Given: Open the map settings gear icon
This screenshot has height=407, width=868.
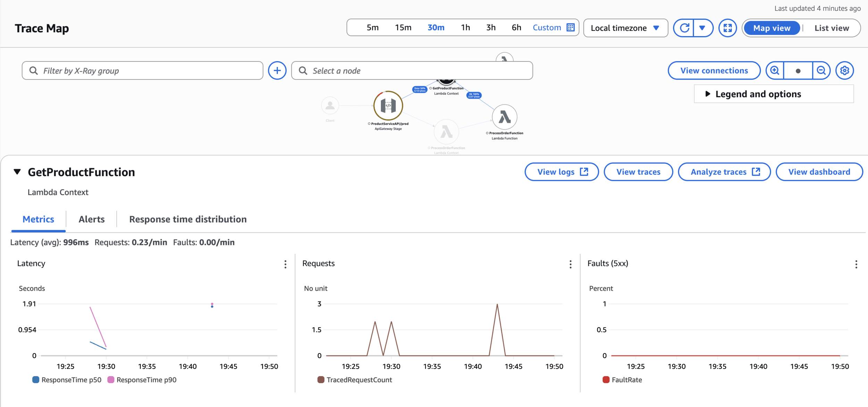Looking at the screenshot, I should [x=844, y=71].
